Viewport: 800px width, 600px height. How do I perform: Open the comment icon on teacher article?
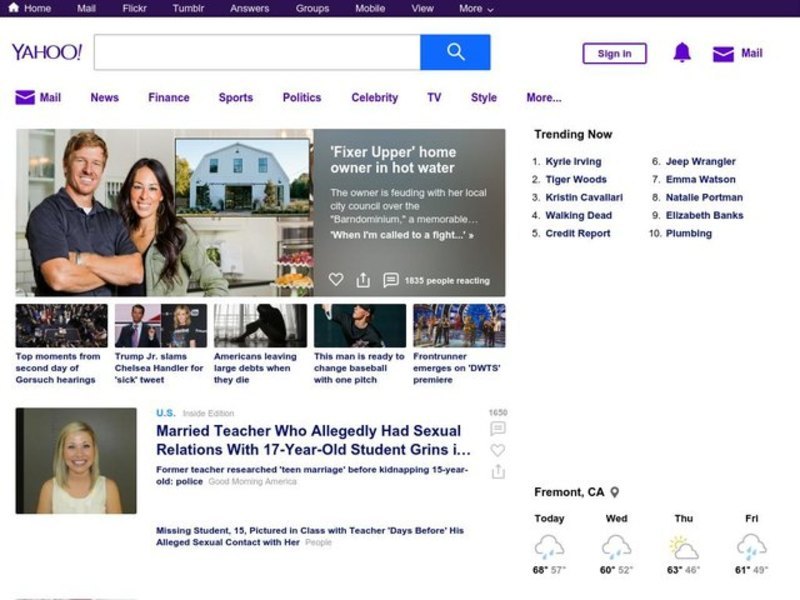[498, 429]
